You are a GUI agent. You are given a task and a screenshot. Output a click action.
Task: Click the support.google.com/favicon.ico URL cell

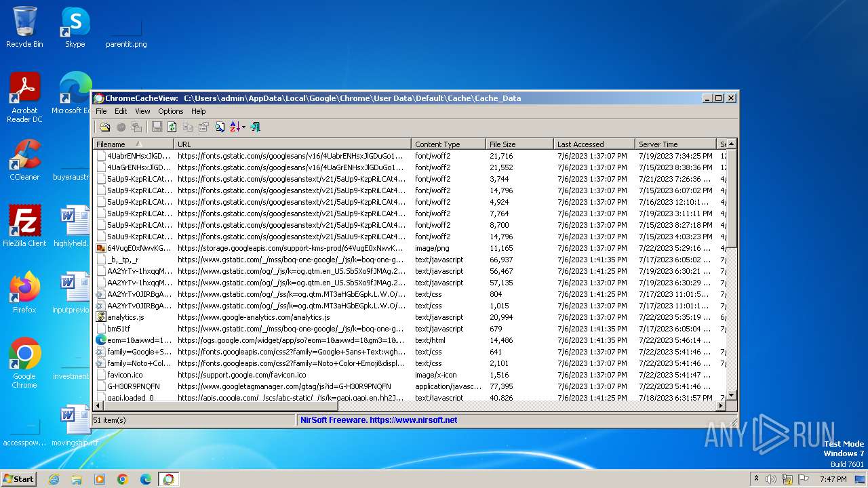(241, 375)
